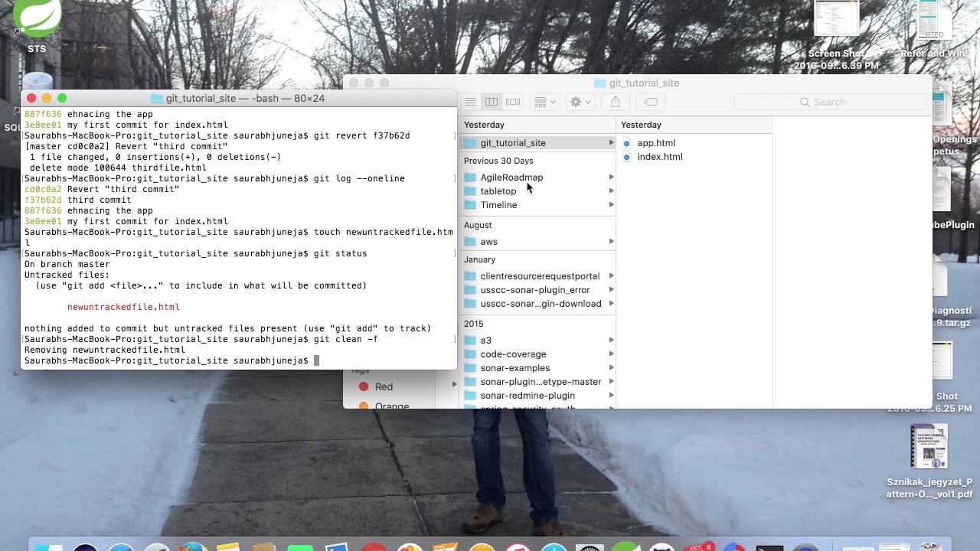Click the folder proxy icon in Terminal title
980x551 pixels.
pyautogui.click(x=157, y=98)
